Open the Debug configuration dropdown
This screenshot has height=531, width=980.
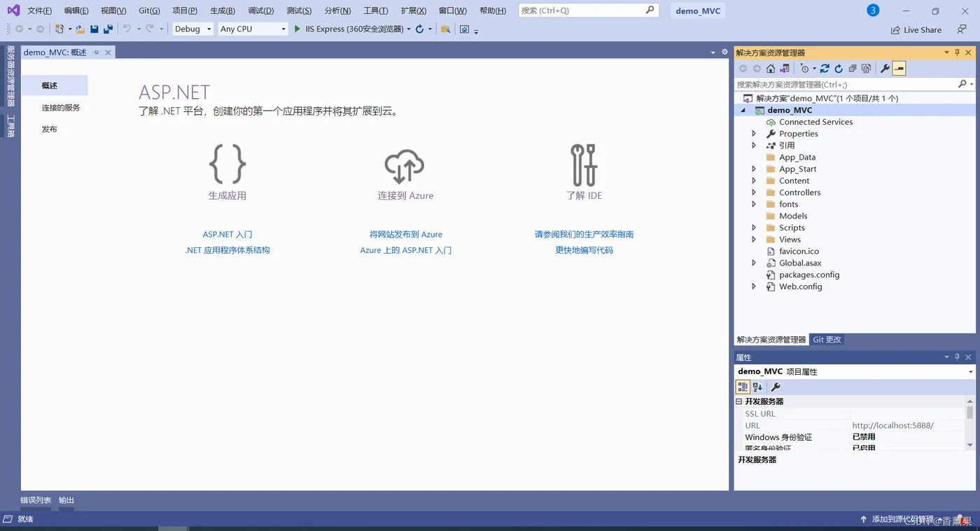(x=193, y=29)
